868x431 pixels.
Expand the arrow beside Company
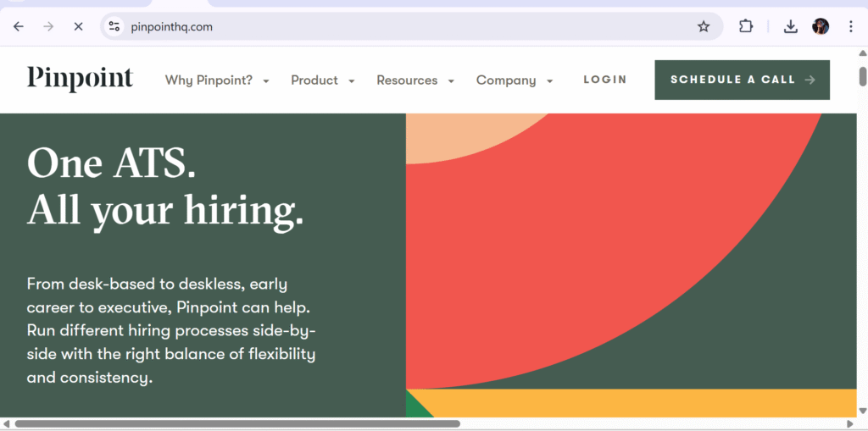point(549,81)
